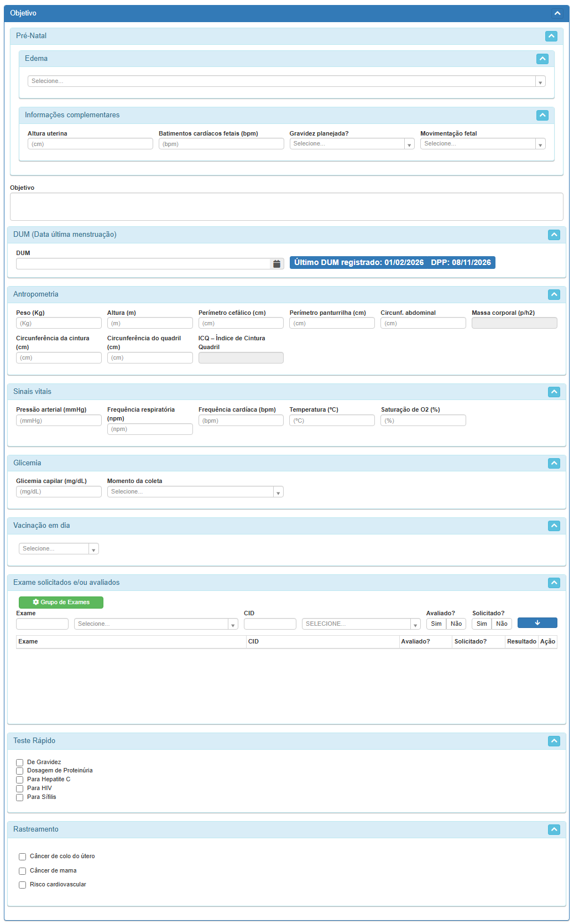Click the Peso (Kg) input field
The width and height of the screenshot is (574, 924).
pyautogui.click(x=59, y=323)
